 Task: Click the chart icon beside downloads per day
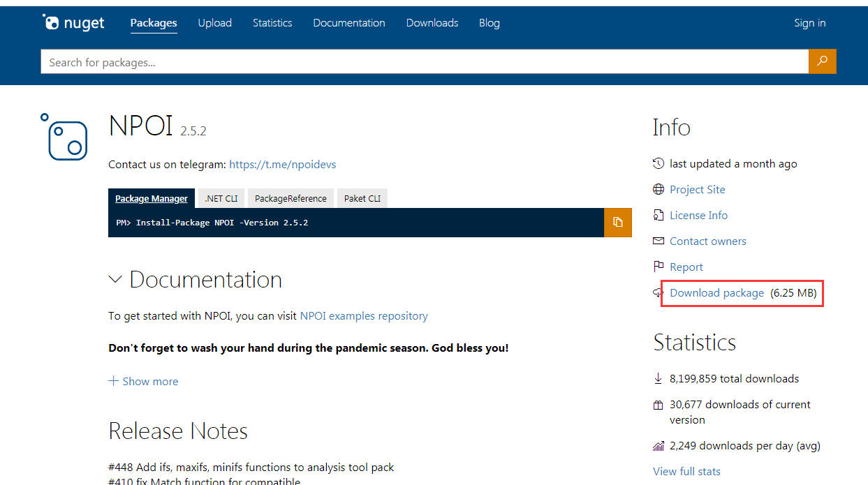pos(657,445)
